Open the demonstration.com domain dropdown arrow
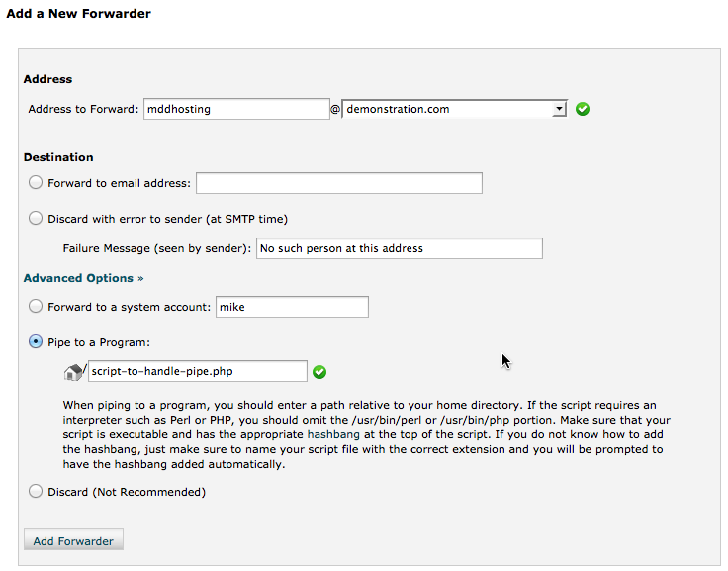728x571 pixels. tap(559, 109)
